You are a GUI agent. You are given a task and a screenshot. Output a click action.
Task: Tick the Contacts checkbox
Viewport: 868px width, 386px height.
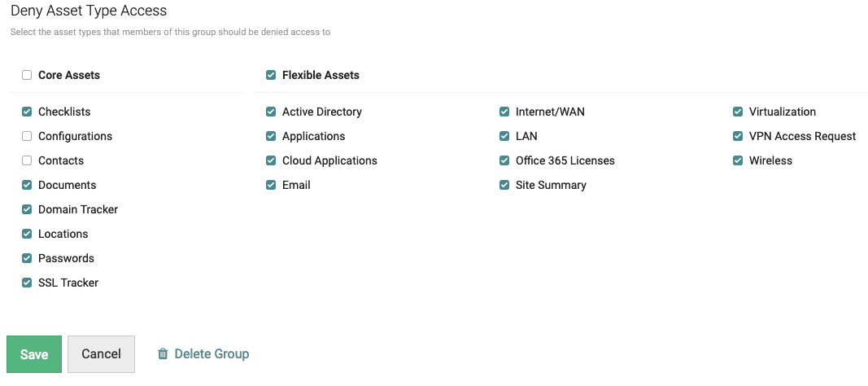(27, 160)
